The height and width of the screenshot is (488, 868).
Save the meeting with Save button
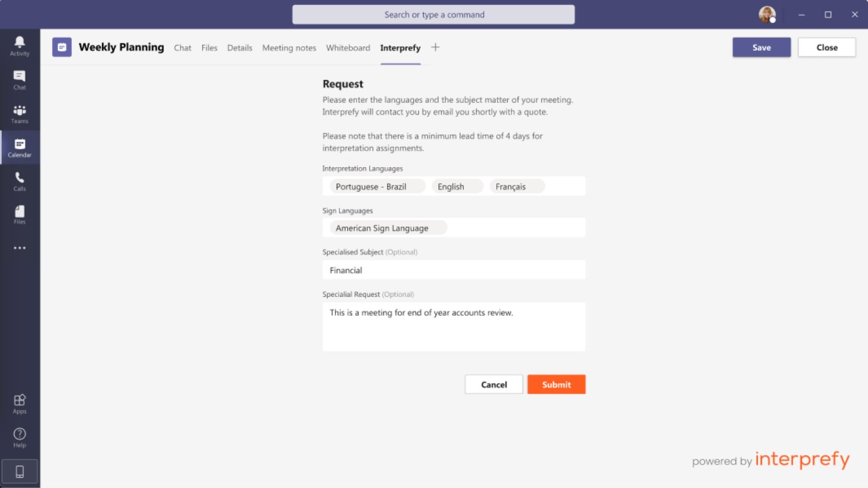[x=761, y=48]
